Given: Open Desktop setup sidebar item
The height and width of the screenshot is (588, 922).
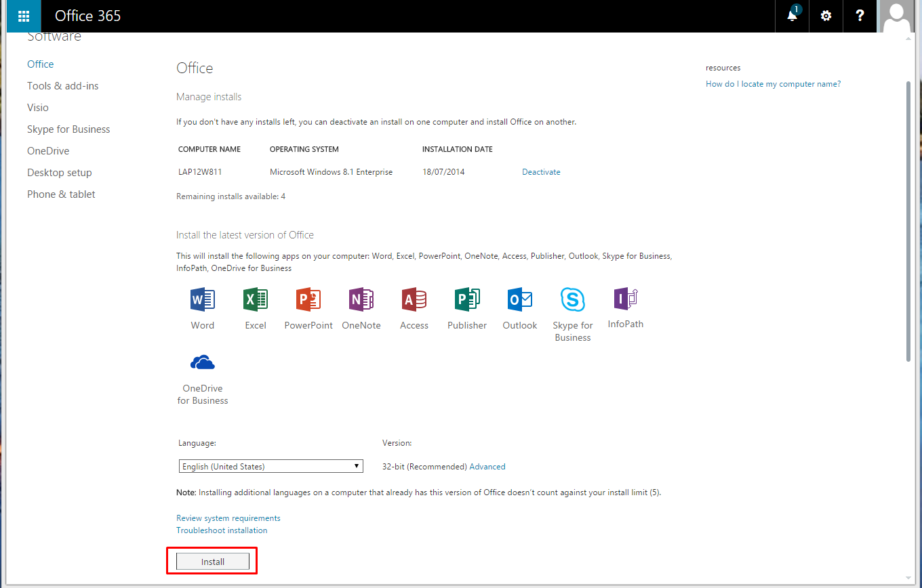Looking at the screenshot, I should pyautogui.click(x=60, y=173).
